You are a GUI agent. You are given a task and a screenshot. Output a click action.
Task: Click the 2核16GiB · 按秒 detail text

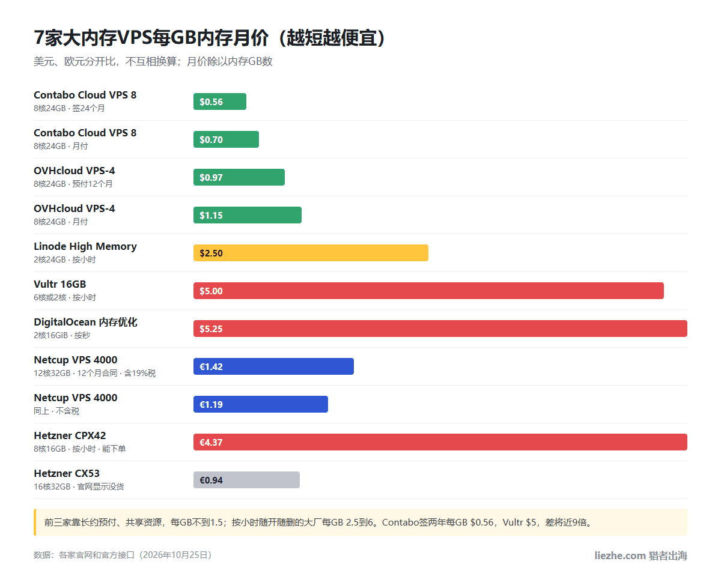(x=62, y=335)
